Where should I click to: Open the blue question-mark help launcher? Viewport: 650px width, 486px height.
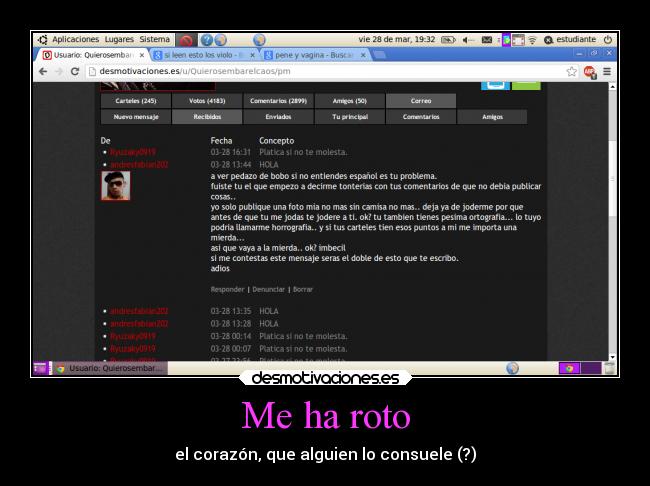206,40
